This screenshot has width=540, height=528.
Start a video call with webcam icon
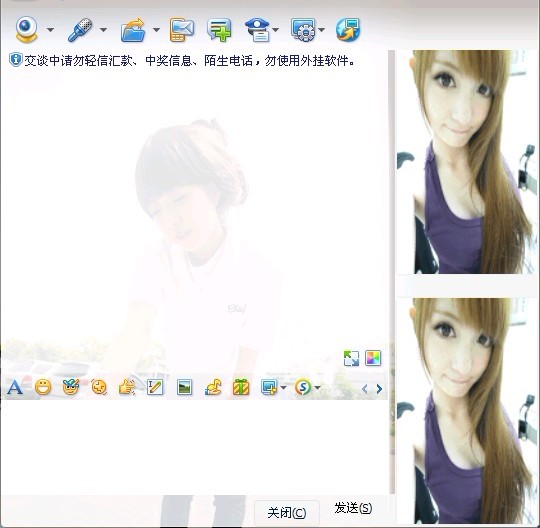pyautogui.click(x=27, y=30)
